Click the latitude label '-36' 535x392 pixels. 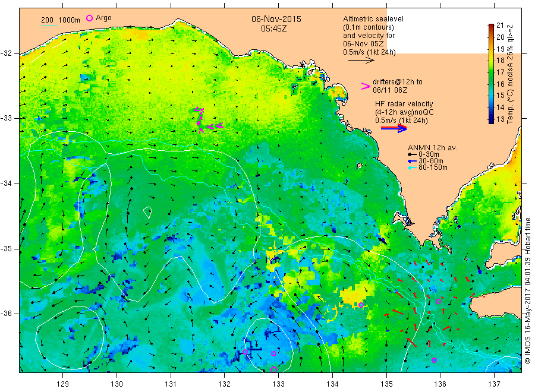(6, 314)
